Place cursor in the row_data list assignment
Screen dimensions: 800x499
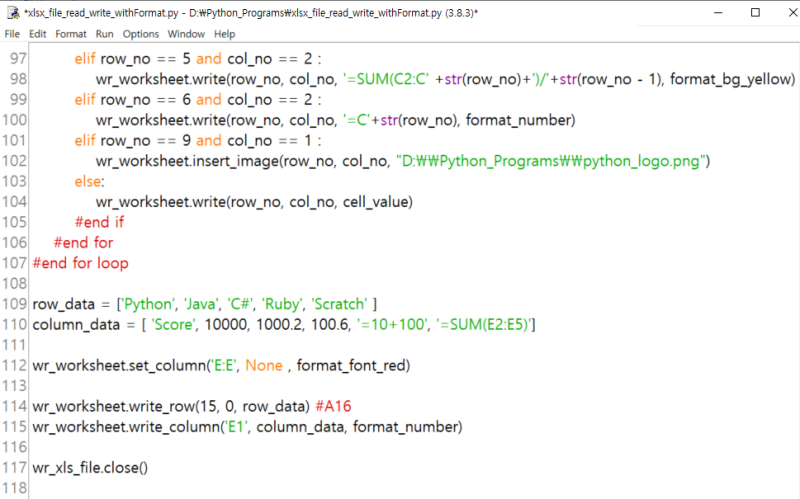pos(200,304)
